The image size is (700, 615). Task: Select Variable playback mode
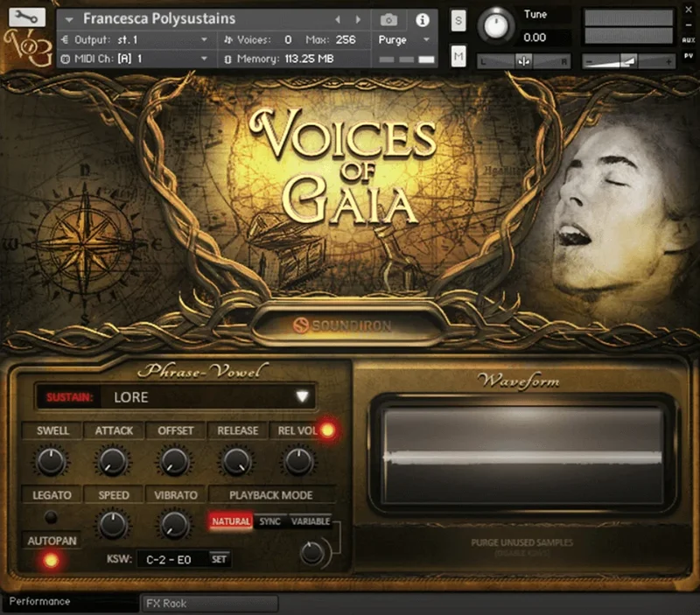[x=311, y=521]
